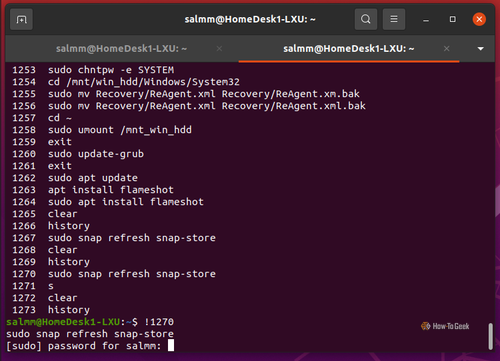
Task: Click the window title salmm@HomeDesk1-LXU: ~
Action: coord(250,19)
